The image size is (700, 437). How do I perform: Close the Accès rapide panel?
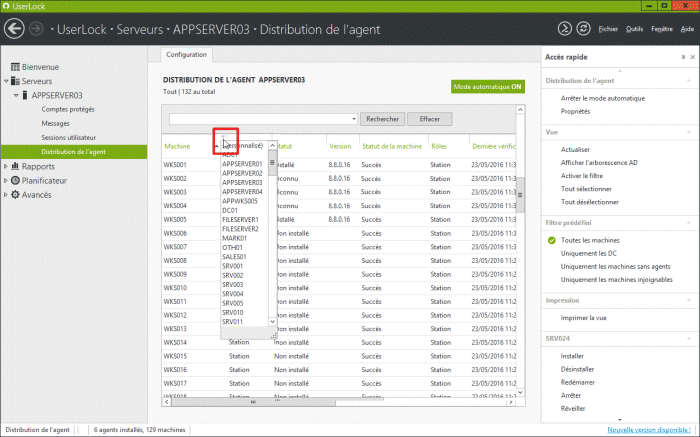coord(692,57)
